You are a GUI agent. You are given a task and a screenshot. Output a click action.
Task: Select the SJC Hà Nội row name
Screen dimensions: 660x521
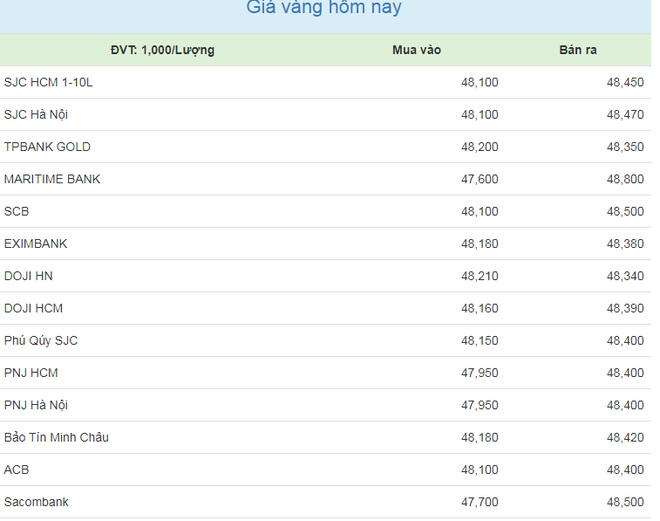(x=36, y=114)
